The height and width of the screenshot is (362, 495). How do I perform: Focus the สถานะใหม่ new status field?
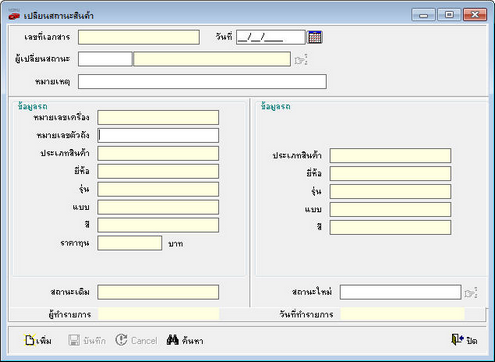[x=401, y=292]
